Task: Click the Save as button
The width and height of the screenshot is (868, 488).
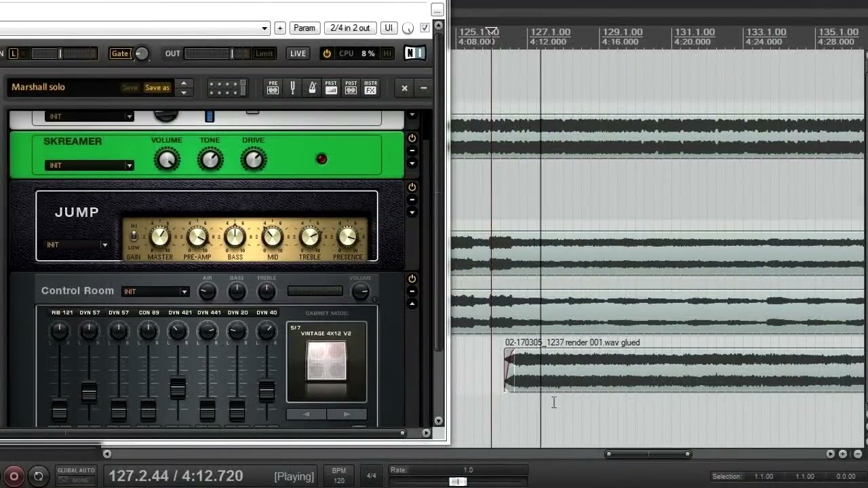Action: click(157, 87)
